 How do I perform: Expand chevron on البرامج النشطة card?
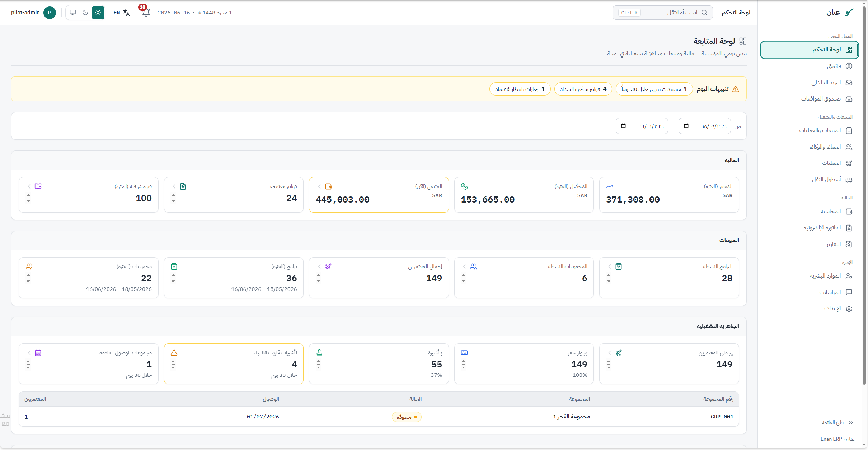click(610, 266)
